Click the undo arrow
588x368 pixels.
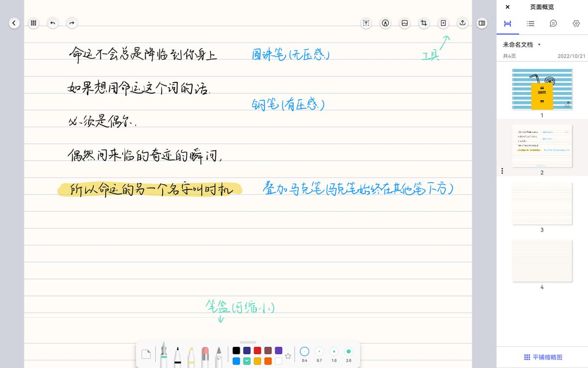tap(52, 23)
